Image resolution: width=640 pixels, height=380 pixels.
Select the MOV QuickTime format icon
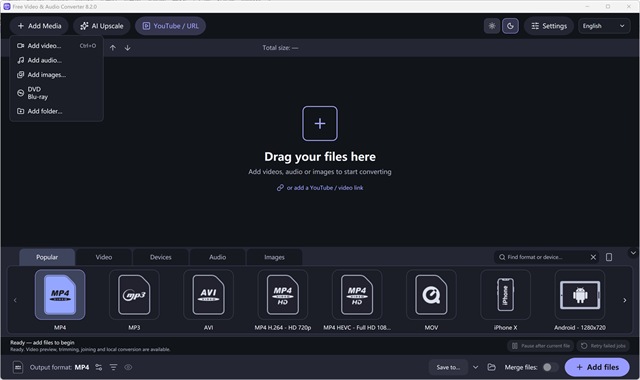[431, 295]
